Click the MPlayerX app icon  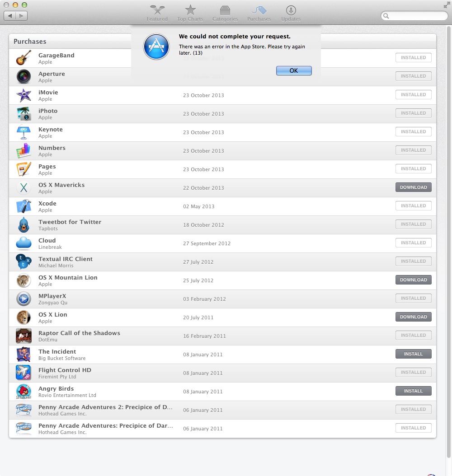coord(24,299)
